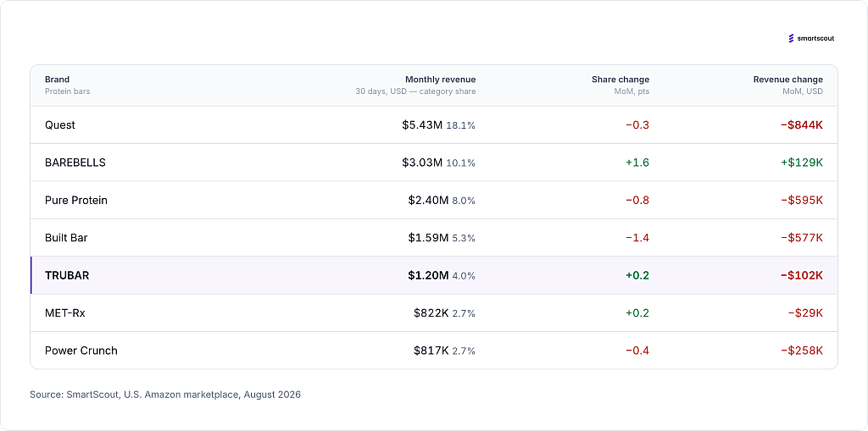Select the Monthly revenue column header
Viewport: 868px width, 431px height.
pos(440,80)
